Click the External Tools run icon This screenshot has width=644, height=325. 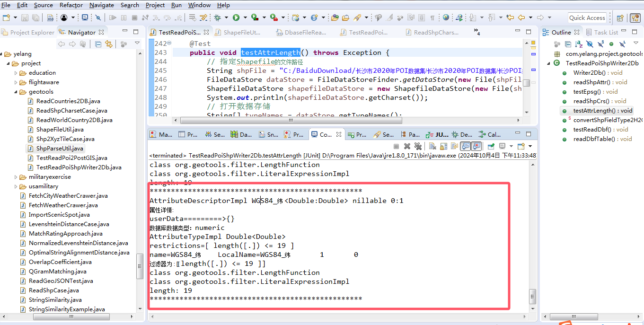tap(274, 18)
